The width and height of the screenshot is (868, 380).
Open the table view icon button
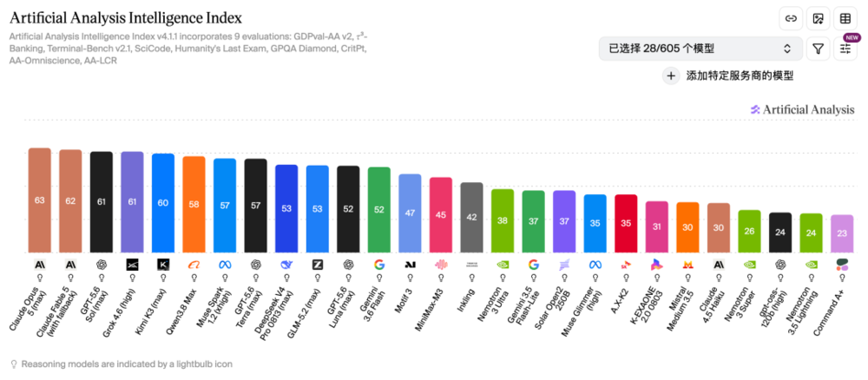(x=845, y=19)
